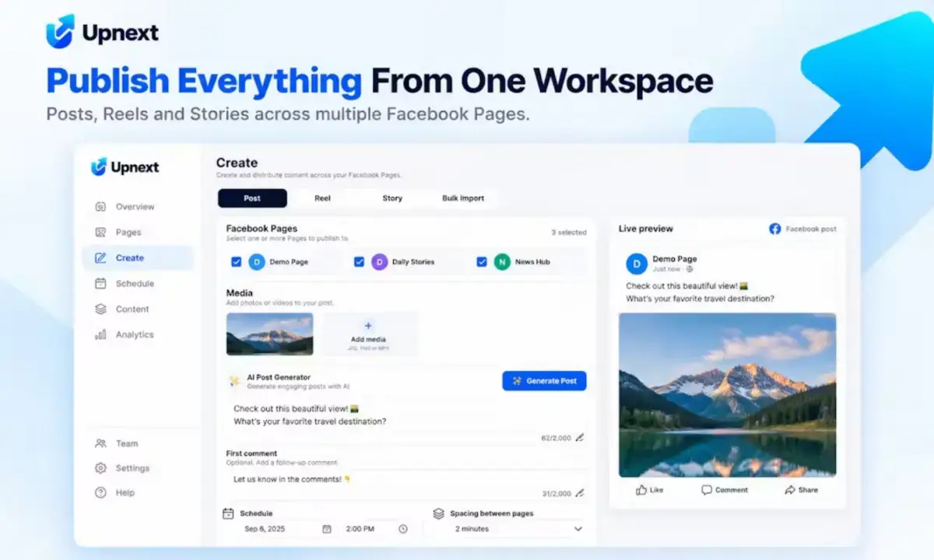Image resolution: width=934 pixels, height=560 pixels.
Task: Click the Spacing between pages layers icon
Action: pyautogui.click(x=439, y=513)
